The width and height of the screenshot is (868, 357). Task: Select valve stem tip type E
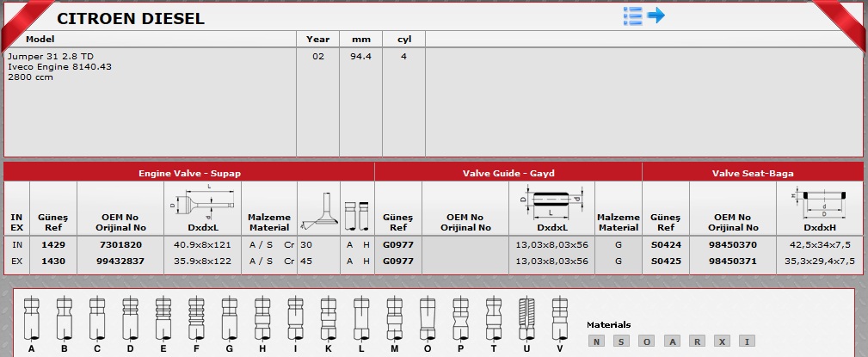163,319
